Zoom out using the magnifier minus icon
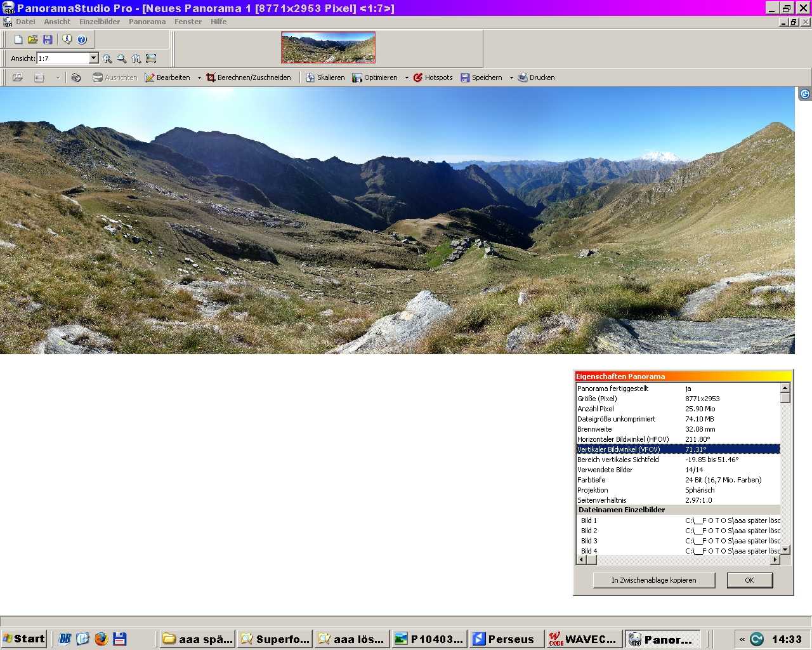 point(122,58)
